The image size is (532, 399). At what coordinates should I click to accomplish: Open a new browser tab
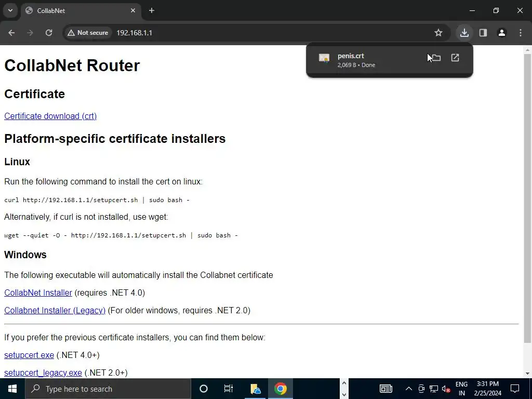(152, 10)
